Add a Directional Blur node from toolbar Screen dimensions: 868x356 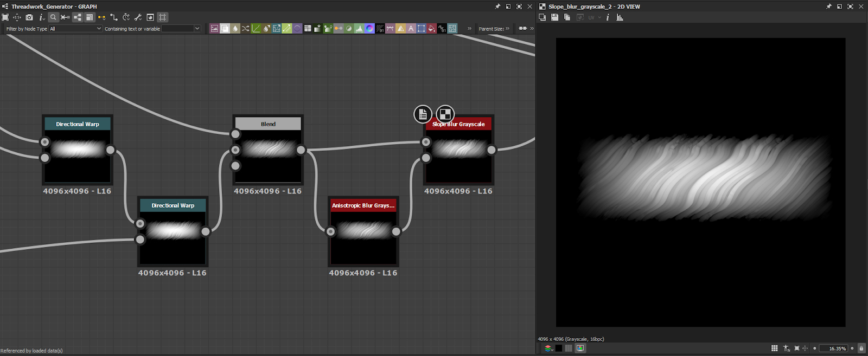click(x=266, y=28)
